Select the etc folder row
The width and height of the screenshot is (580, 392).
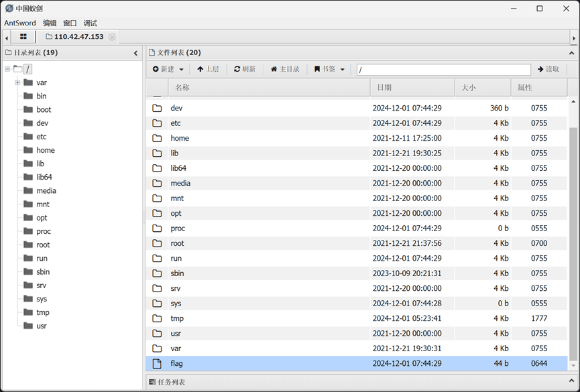pyautogui.click(x=357, y=123)
